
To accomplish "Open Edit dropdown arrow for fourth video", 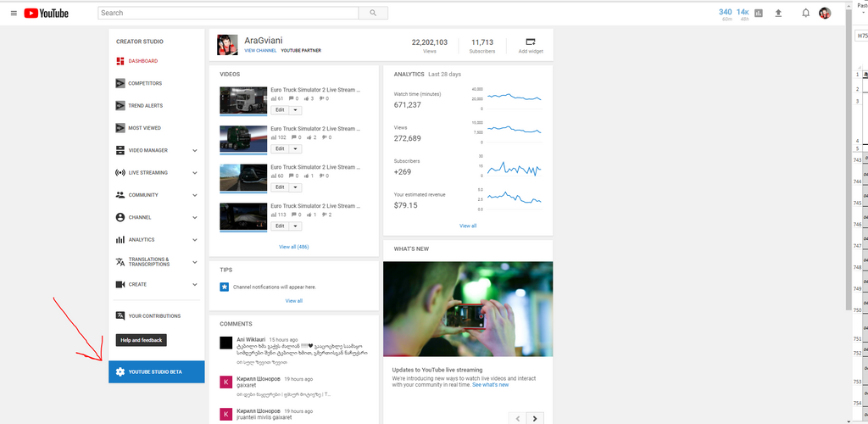I will pos(296,226).
